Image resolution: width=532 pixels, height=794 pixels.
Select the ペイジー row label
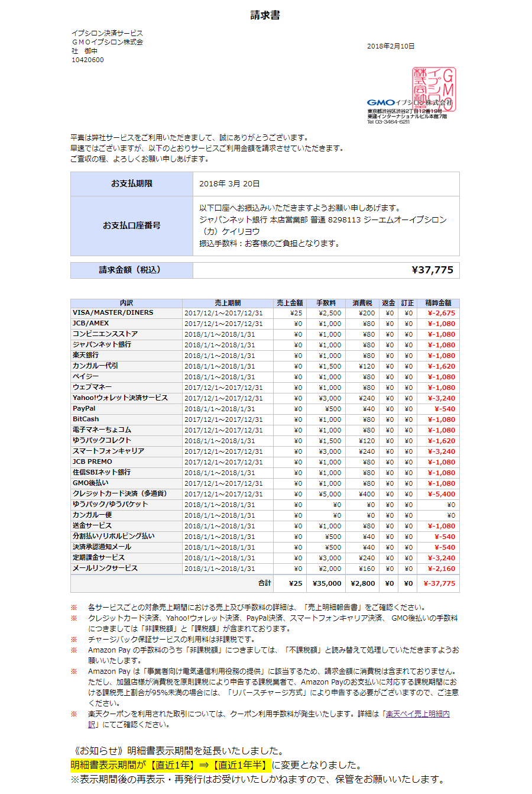coord(86,376)
